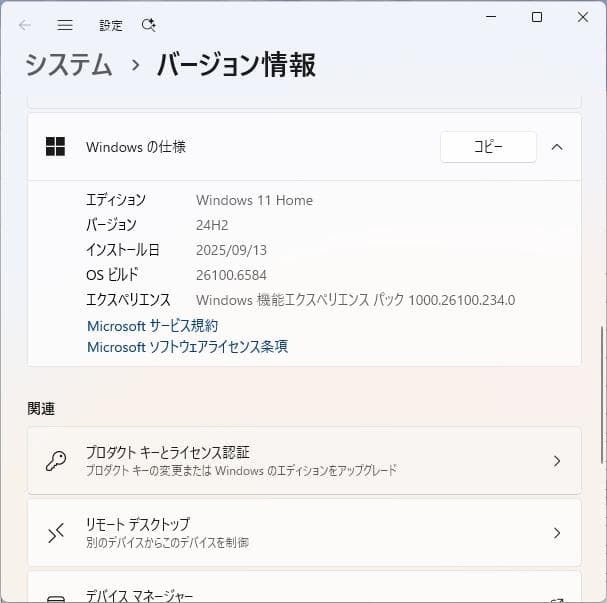This screenshot has width=607, height=603.
Task: Click the remote desktop icon
Action: (x=56, y=533)
